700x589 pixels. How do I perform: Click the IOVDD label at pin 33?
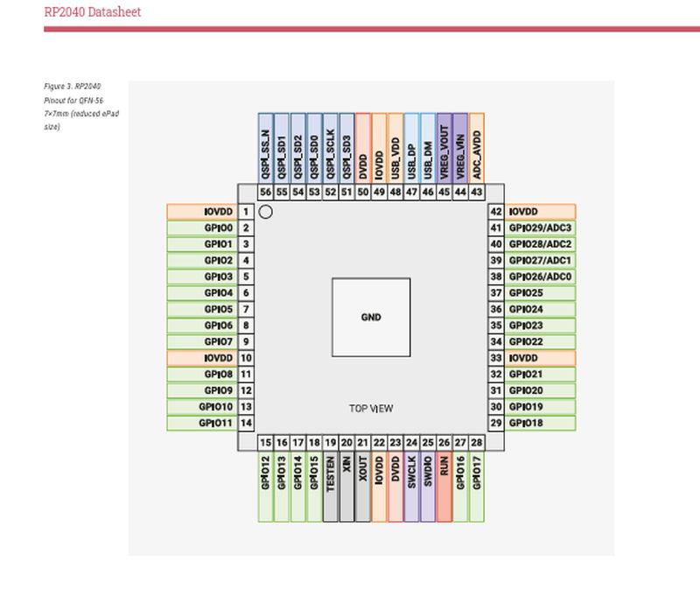pyautogui.click(x=540, y=358)
